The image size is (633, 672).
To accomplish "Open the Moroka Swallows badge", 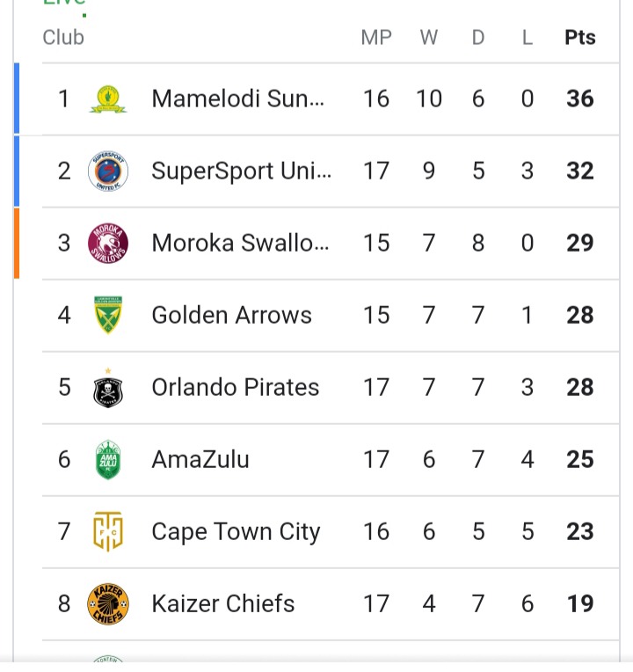I will pos(108,243).
